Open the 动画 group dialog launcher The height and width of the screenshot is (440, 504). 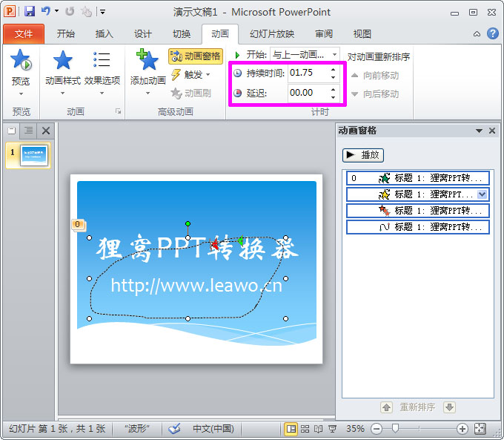coord(119,111)
